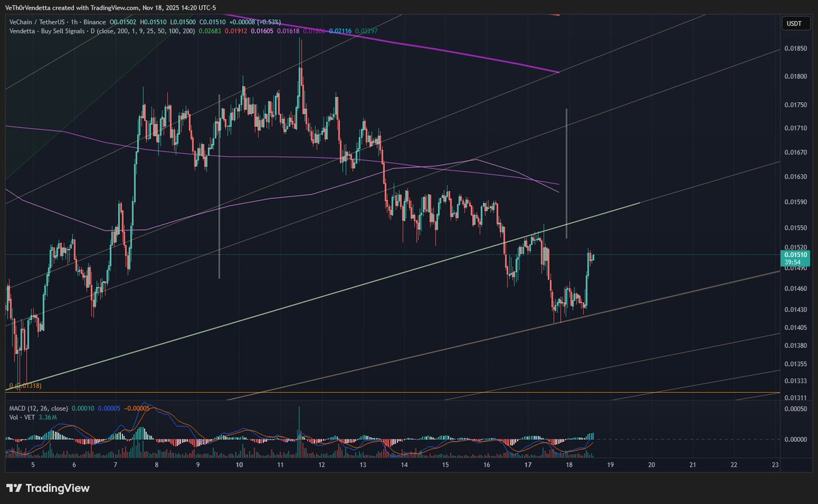This screenshot has width=818, height=504.
Task: Click date 5 on the time axis
Action: 33,465
